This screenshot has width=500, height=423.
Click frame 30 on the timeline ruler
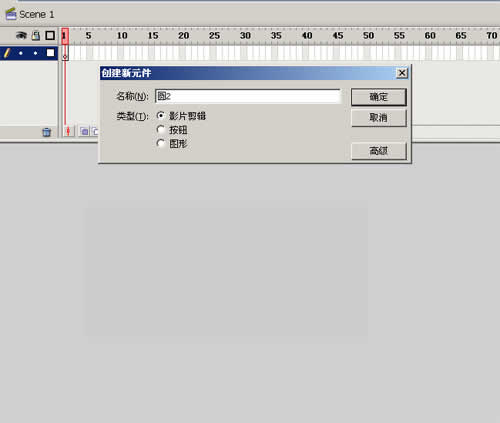click(245, 35)
